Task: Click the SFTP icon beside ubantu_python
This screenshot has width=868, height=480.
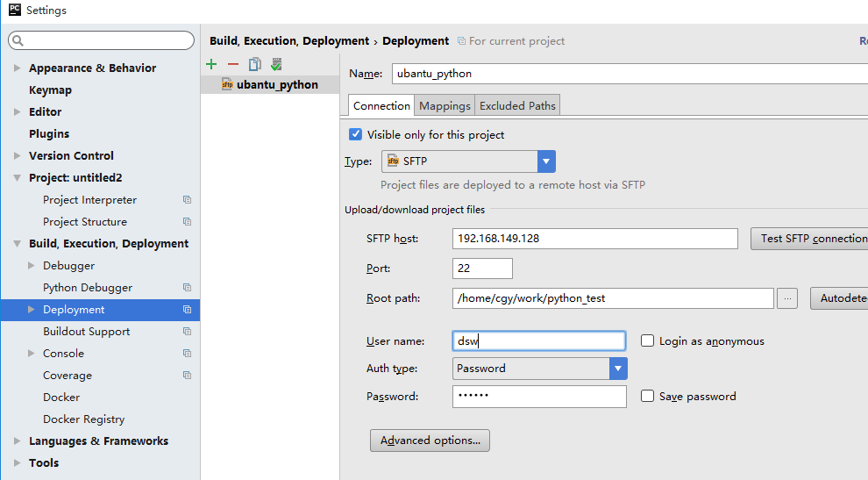Action: coord(227,84)
